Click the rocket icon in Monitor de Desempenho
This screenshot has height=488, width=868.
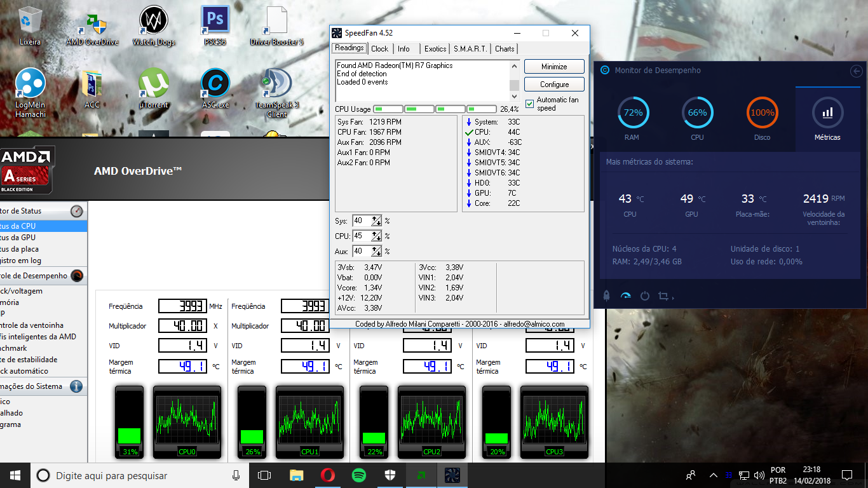607,295
